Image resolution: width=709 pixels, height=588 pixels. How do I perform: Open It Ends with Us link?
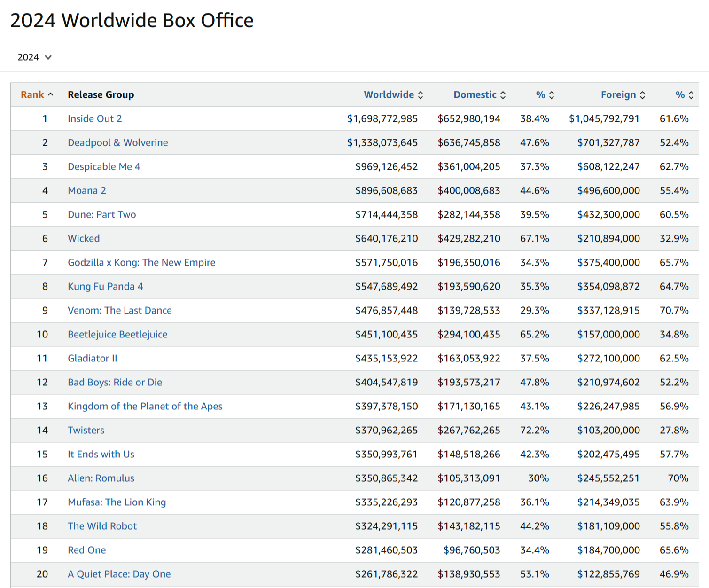point(101,454)
